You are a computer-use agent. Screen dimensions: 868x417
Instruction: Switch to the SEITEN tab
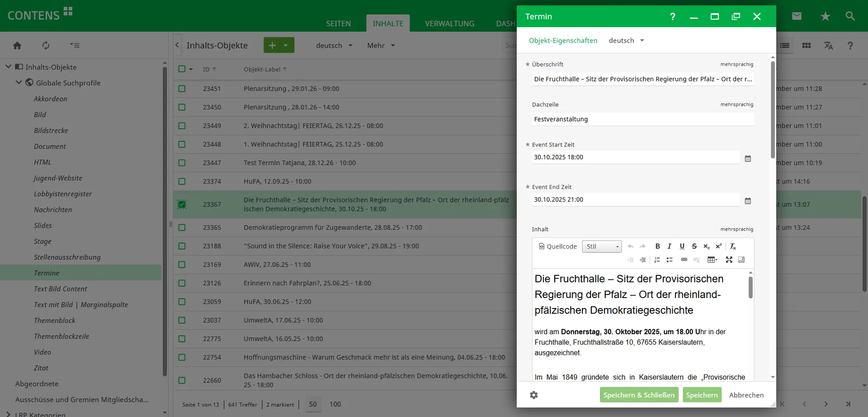coord(338,24)
